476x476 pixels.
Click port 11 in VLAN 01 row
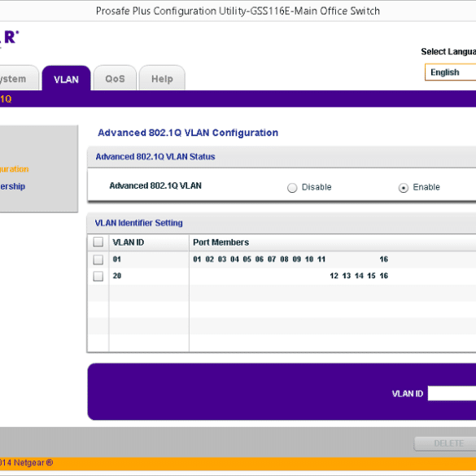(x=321, y=260)
